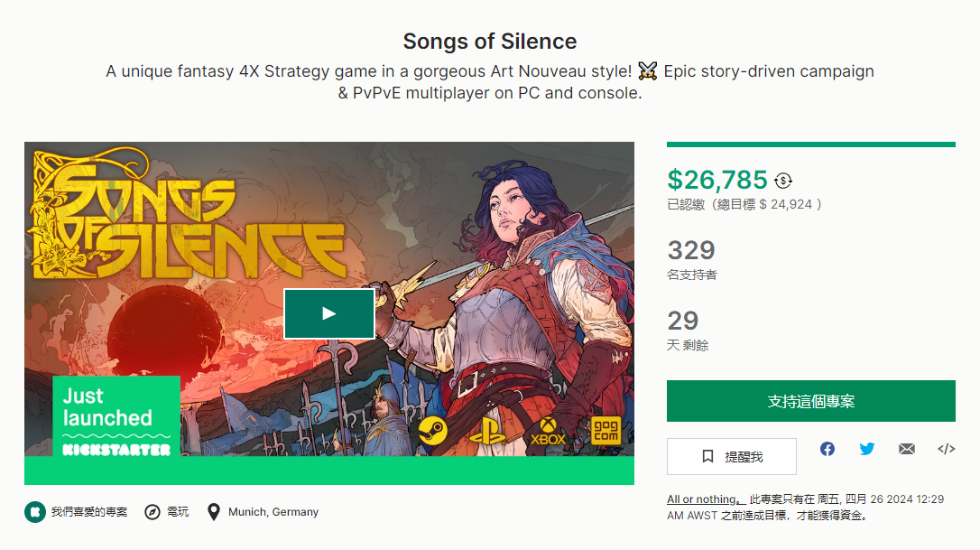Share project on Twitter
980x550 pixels.
867,449
